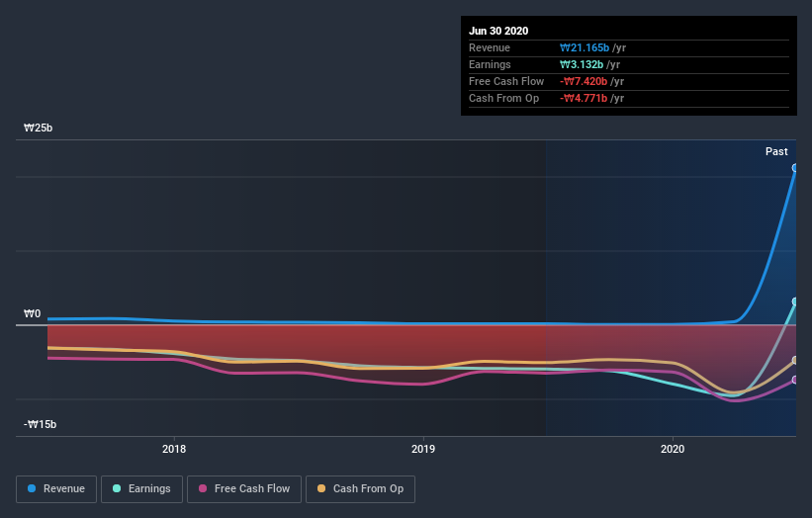Click the Free Cash Flow label in tooltip
This screenshot has height=518, width=812.
506,81
